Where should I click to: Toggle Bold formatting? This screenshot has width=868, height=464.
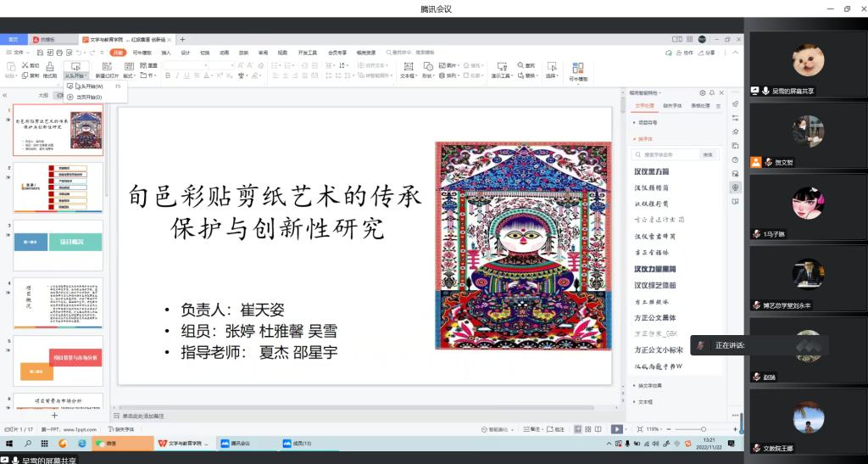point(168,75)
